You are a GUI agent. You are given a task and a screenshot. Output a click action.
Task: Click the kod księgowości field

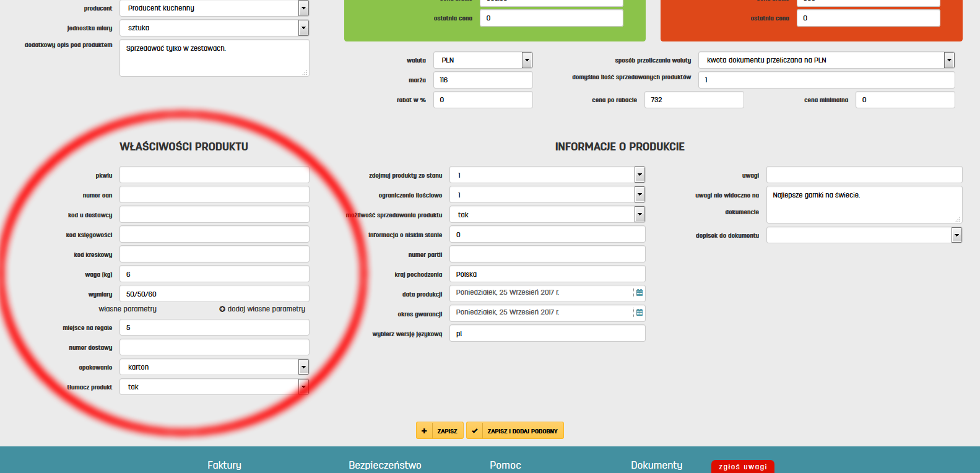(214, 234)
